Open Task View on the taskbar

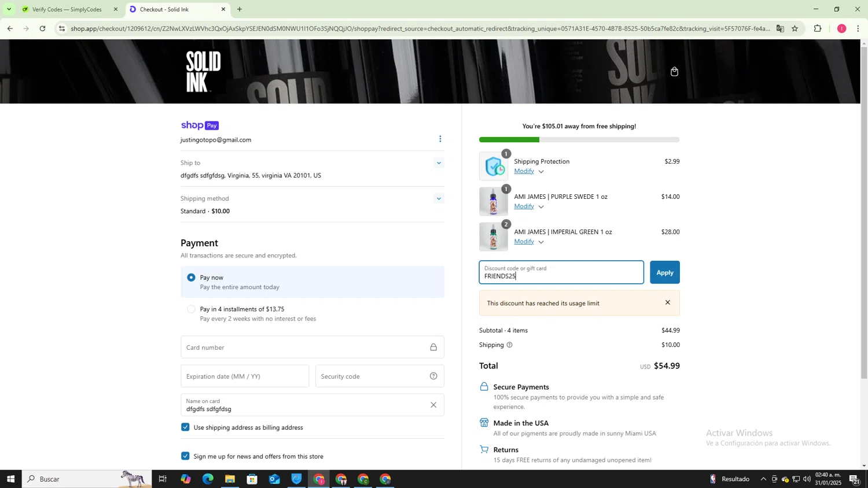(x=163, y=479)
